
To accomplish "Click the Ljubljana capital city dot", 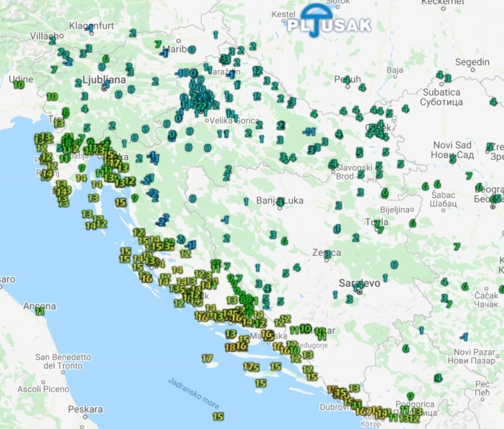I will (105, 89).
